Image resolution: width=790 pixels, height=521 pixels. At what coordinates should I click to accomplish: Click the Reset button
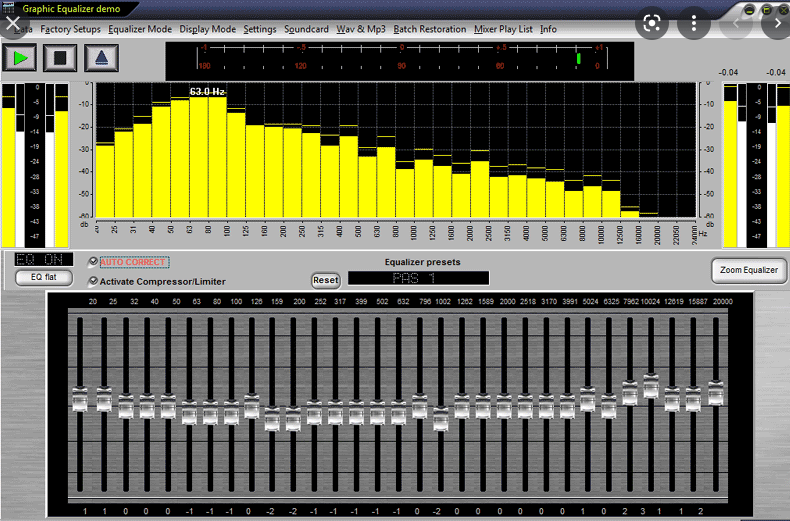[325, 280]
